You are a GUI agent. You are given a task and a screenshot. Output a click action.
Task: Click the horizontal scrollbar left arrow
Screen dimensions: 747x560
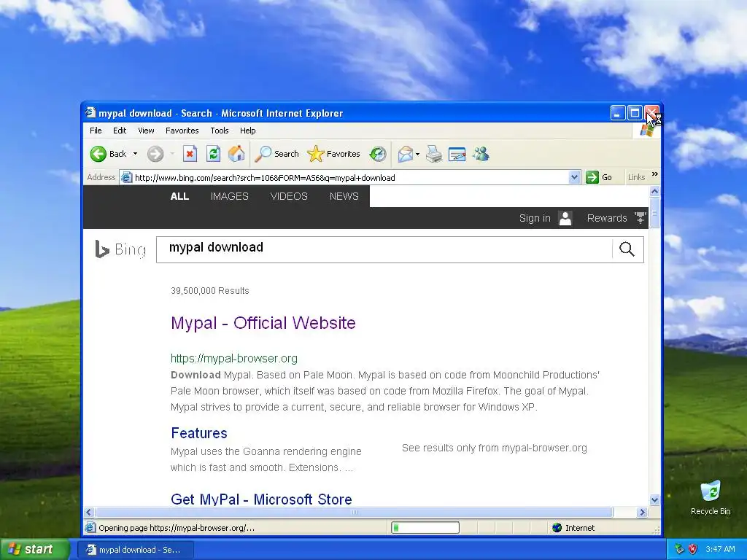point(88,513)
